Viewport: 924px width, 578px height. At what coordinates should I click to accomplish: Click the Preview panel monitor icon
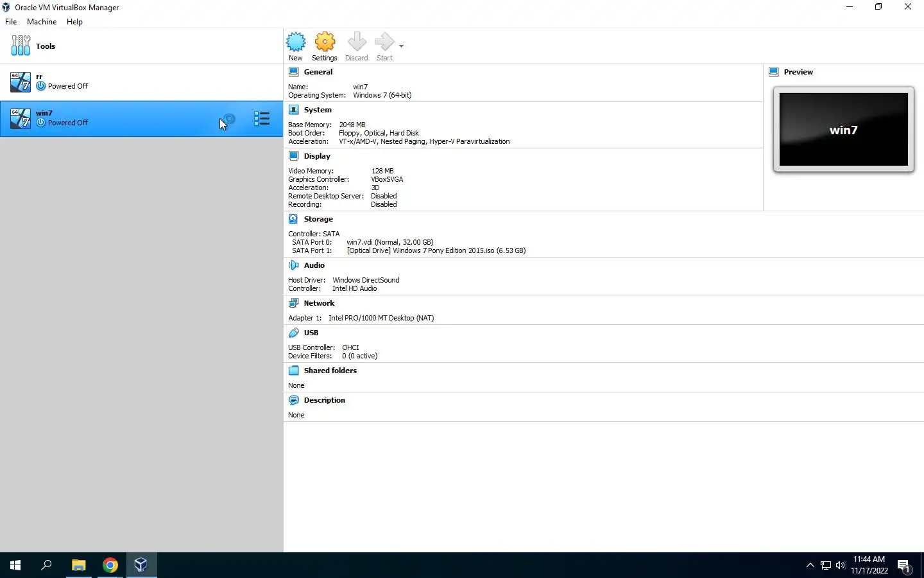(774, 72)
